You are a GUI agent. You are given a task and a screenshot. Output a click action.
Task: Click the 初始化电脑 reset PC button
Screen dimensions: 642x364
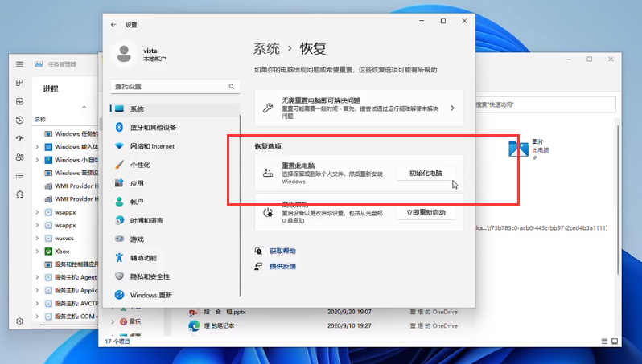tap(426, 173)
